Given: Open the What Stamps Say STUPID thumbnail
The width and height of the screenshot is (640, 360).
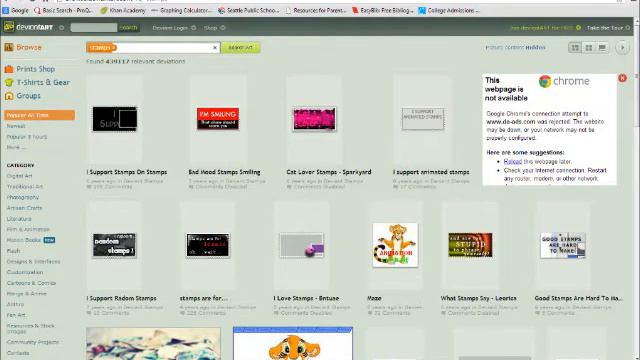Looking at the screenshot, I should point(470,245).
